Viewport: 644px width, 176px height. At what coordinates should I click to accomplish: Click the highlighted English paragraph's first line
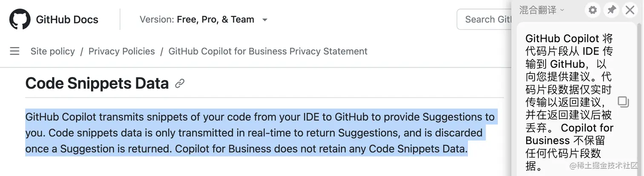(260, 117)
